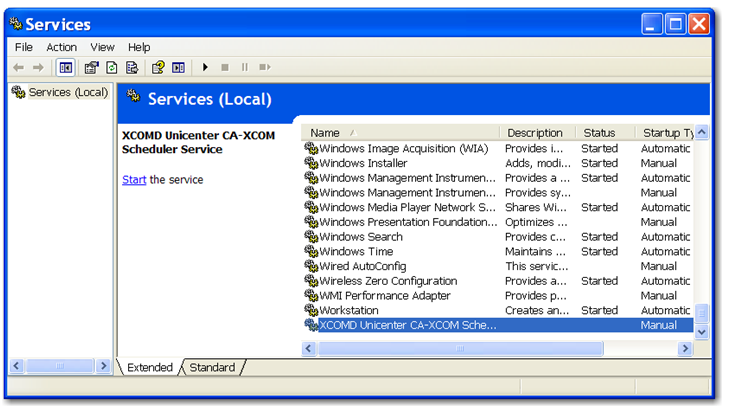Viewport: 729px width, 411px height.
Task: Click the tree pane scroll right arrow
Action: pyautogui.click(x=103, y=366)
